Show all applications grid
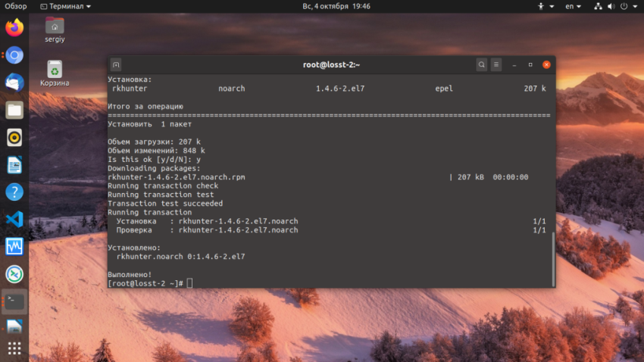 (14, 348)
